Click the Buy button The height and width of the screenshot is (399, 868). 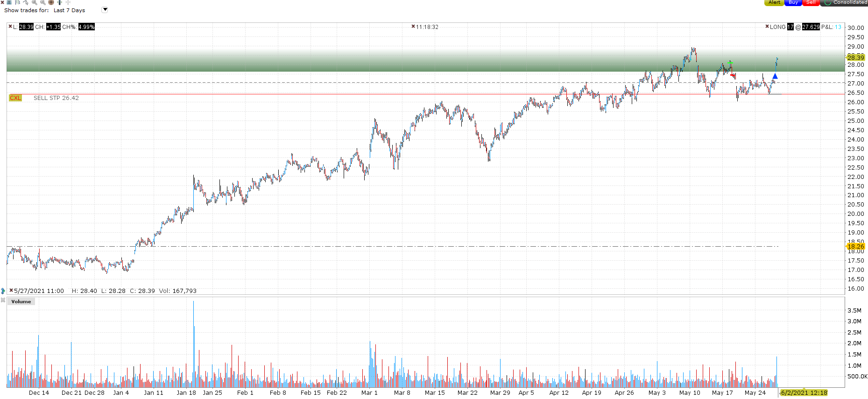coord(793,2)
